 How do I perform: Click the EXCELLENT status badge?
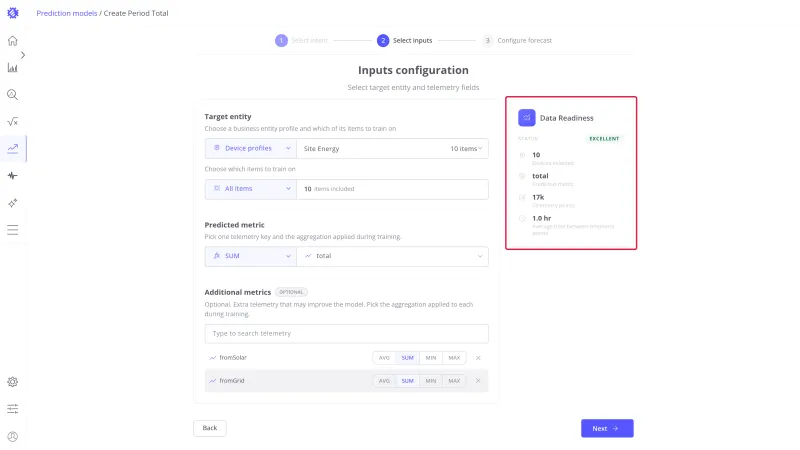604,139
